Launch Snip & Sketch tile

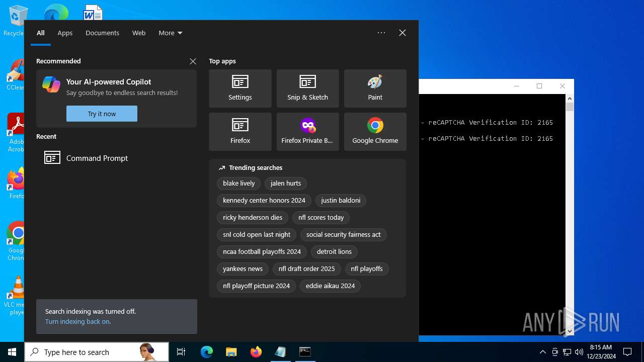(x=307, y=88)
